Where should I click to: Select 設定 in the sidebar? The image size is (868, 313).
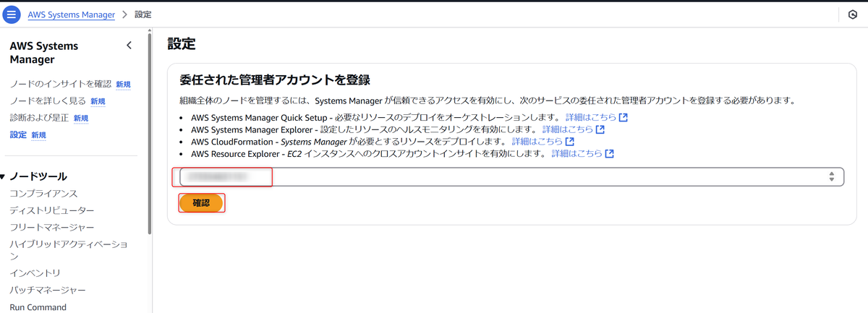(x=18, y=134)
